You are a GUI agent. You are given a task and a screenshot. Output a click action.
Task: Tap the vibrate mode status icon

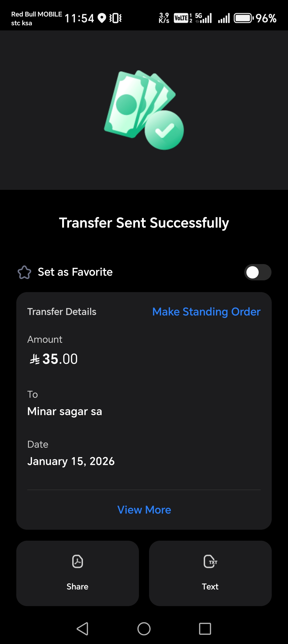click(115, 18)
